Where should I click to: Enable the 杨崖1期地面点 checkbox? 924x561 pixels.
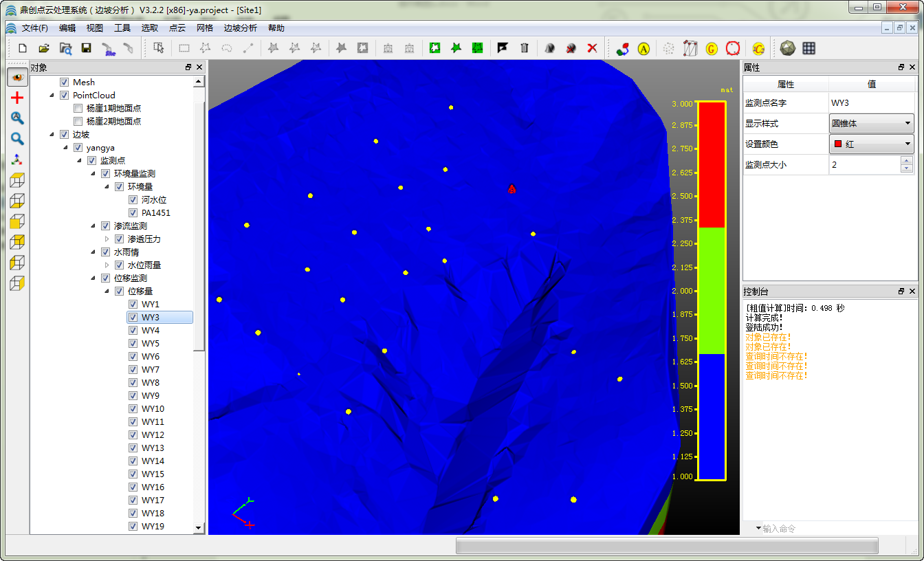tap(78, 109)
